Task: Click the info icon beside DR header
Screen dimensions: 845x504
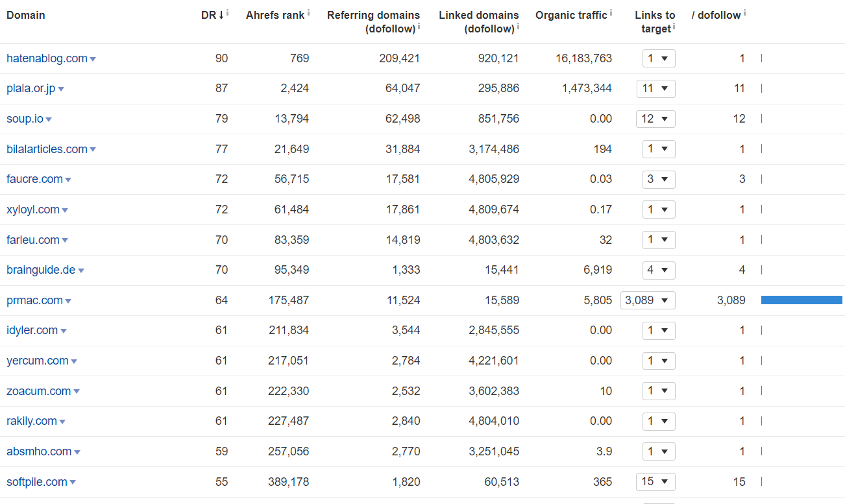Action: pos(227,12)
